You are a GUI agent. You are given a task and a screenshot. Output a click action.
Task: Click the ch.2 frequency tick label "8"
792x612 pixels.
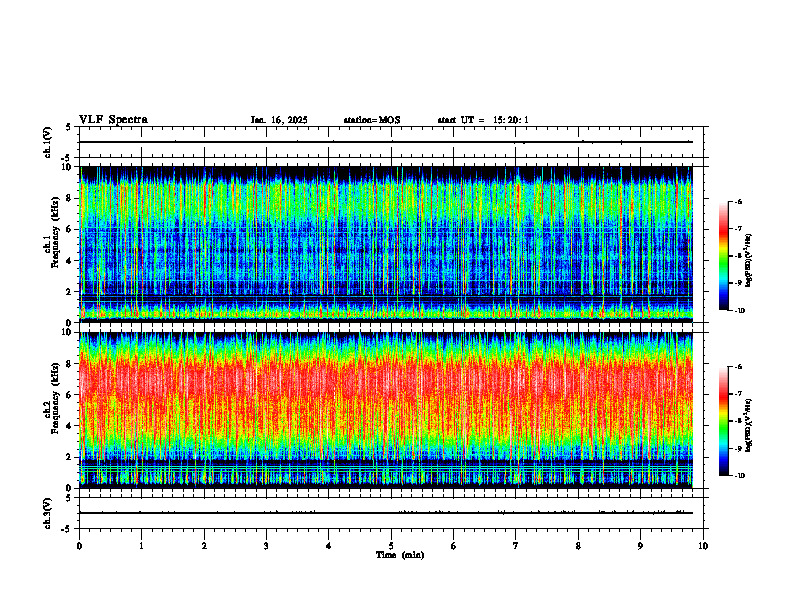pyautogui.click(x=70, y=364)
